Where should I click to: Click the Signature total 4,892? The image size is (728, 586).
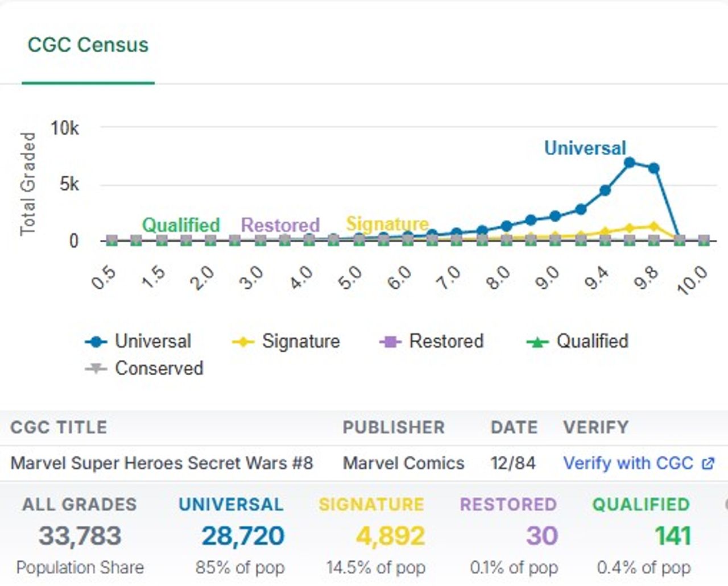coord(390,536)
